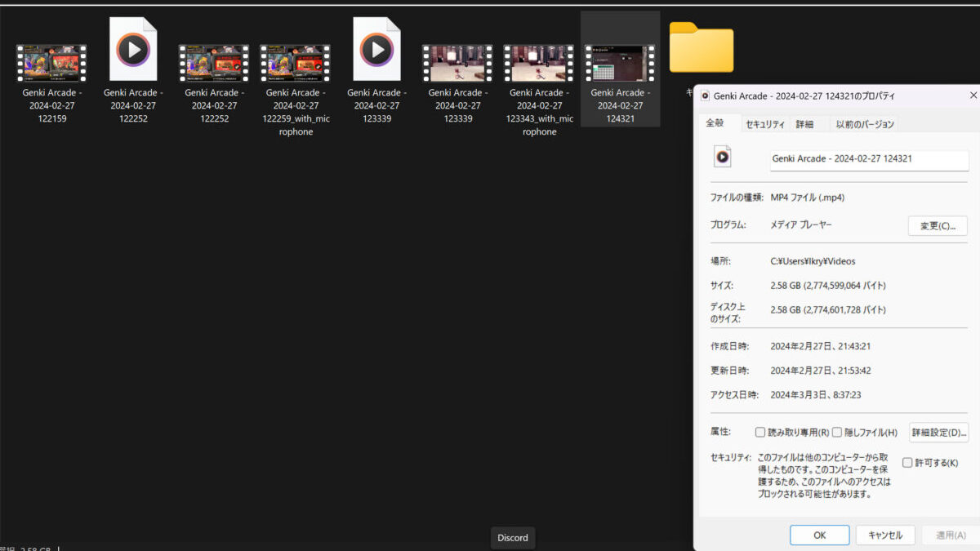Confirm the dialog with OK
Screen dimensions: 980x551
pyautogui.click(x=820, y=535)
